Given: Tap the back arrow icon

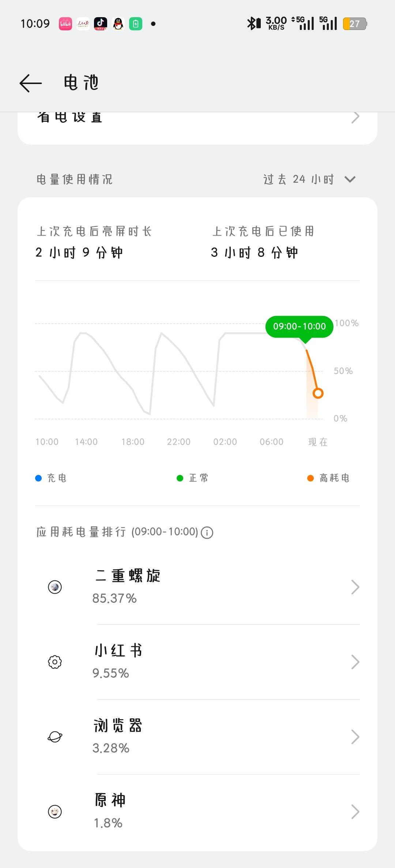Looking at the screenshot, I should (31, 83).
